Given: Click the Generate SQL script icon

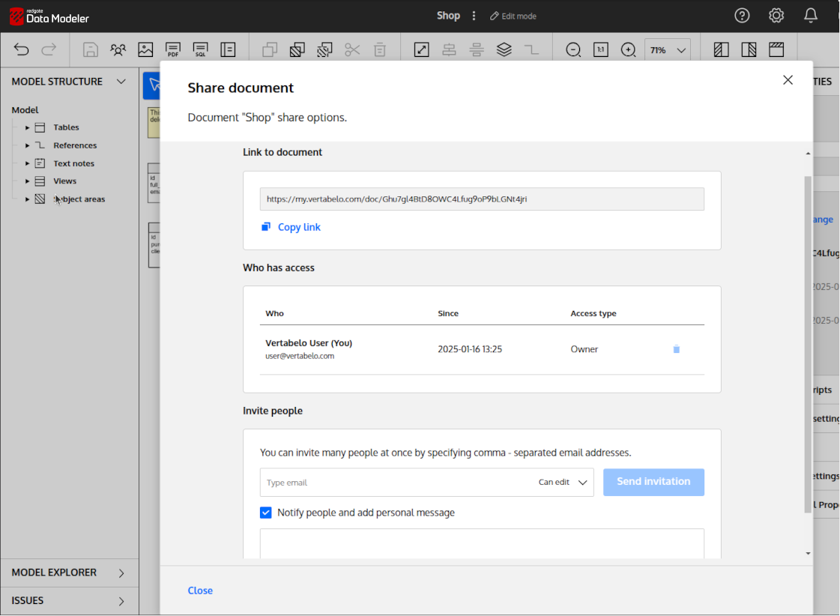Looking at the screenshot, I should [x=200, y=49].
